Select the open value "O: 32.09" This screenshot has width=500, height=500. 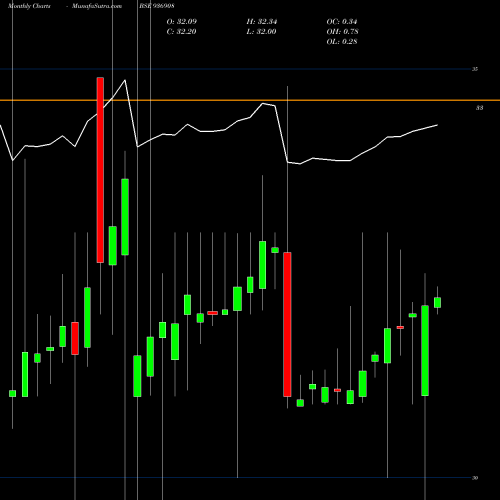point(182,22)
